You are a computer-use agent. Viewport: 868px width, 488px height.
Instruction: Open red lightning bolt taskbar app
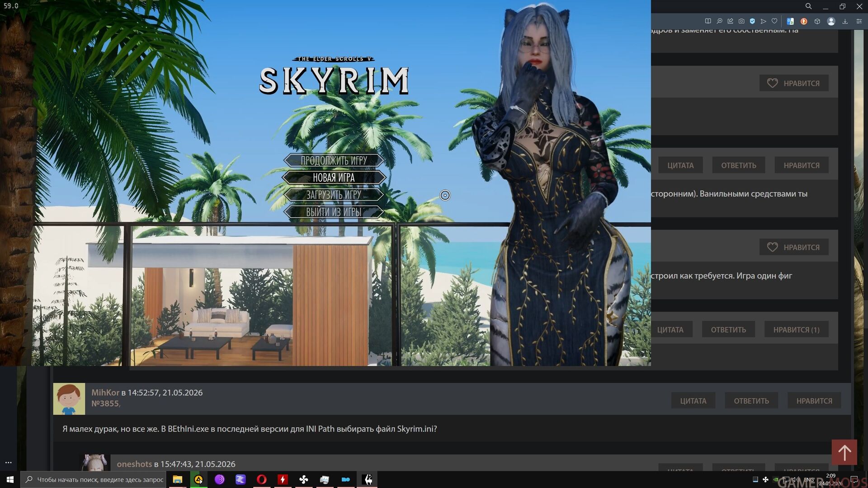[x=283, y=479]
